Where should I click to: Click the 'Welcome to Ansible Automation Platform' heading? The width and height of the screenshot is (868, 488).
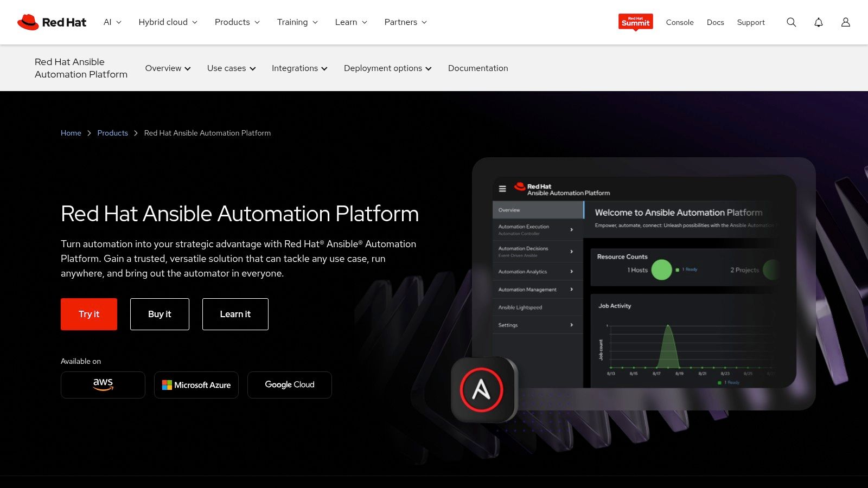tap(678, 213)
